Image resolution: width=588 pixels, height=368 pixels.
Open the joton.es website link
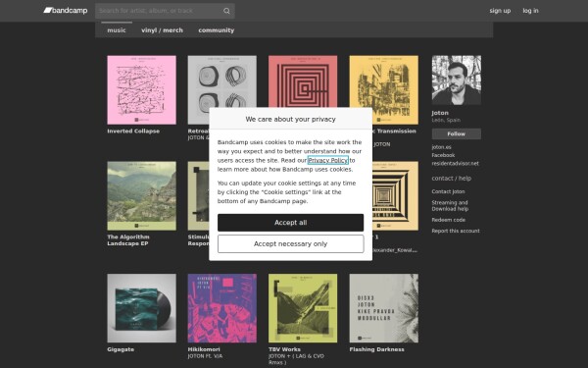[x=441, y=147]
